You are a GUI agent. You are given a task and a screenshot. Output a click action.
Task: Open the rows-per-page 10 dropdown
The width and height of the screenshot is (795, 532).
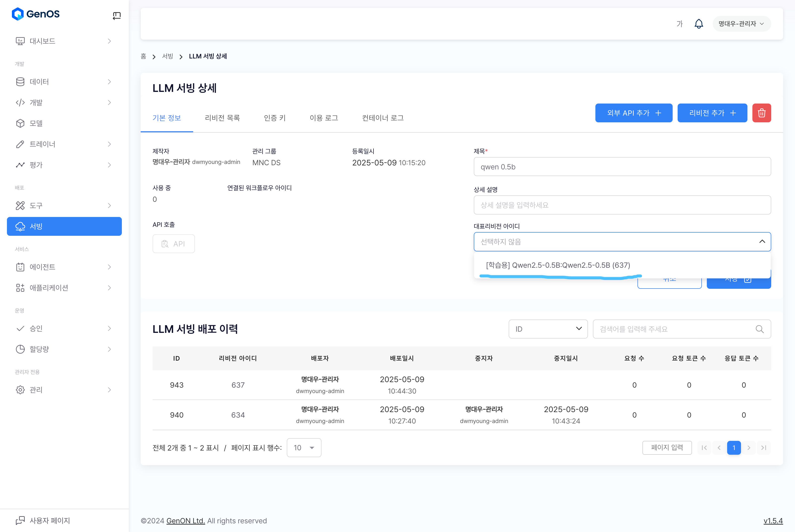pyautogui.click(x=304, y=448)
